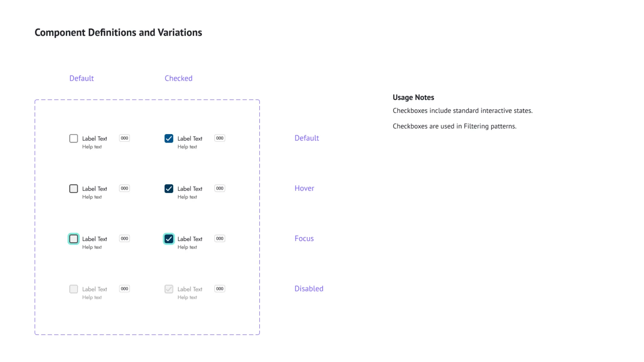Image resolution: width=644 pixels, height=362 pixels.
Task: Click the Focus row label
Action: 304,239
